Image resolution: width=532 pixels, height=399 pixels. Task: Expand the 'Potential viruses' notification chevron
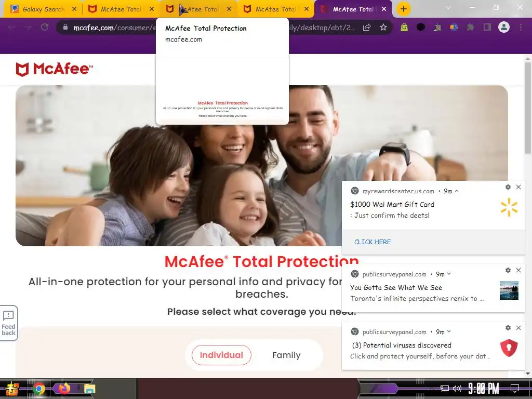pos(449,331)
